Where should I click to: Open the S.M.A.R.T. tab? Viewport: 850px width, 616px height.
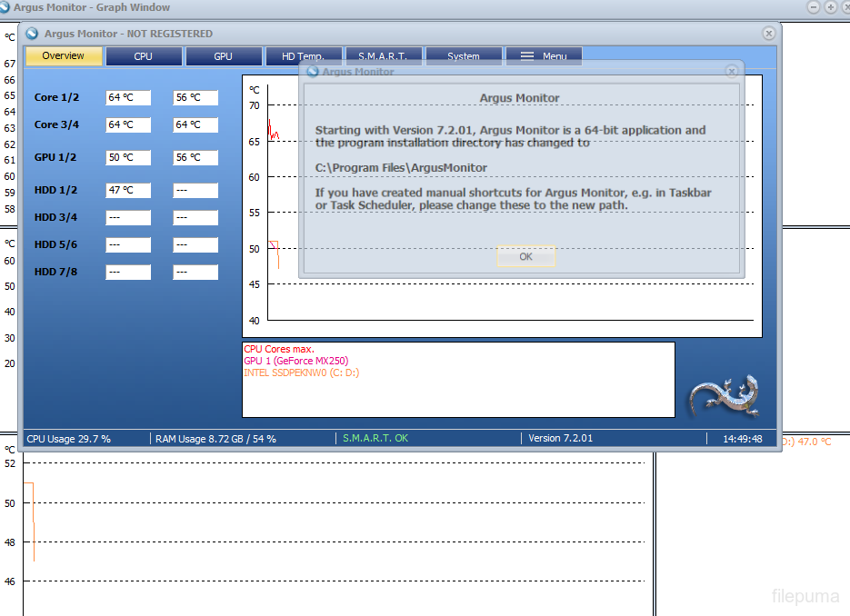click(384, 56)
